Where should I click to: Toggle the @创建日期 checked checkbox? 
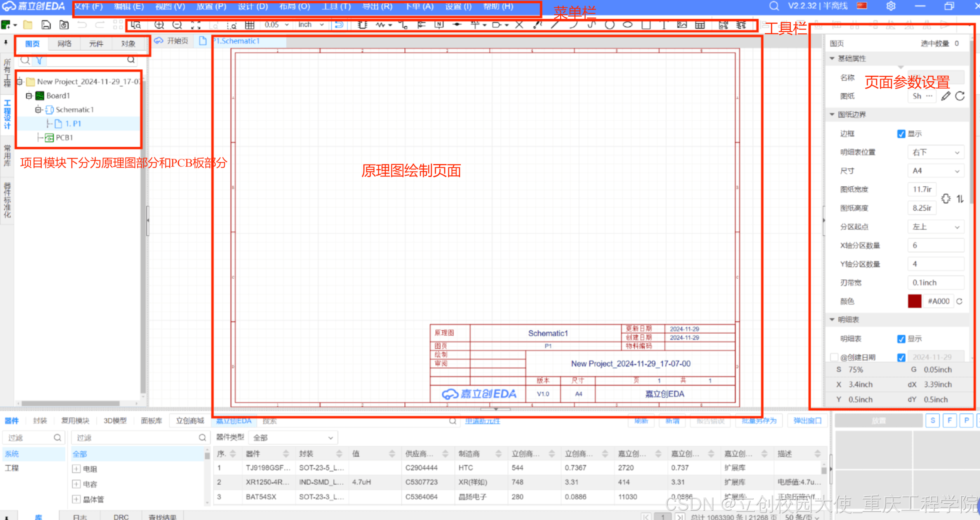901,357
